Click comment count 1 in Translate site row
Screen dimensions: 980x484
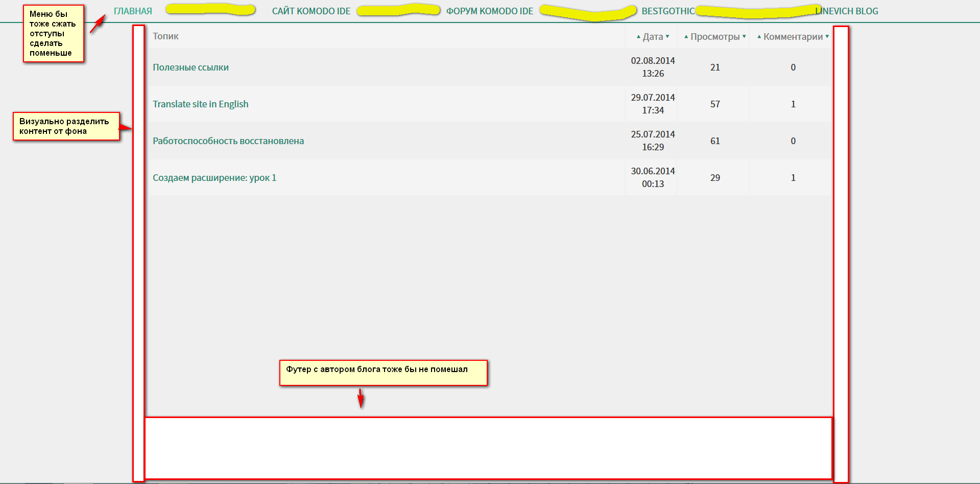[x=793, y=104]
